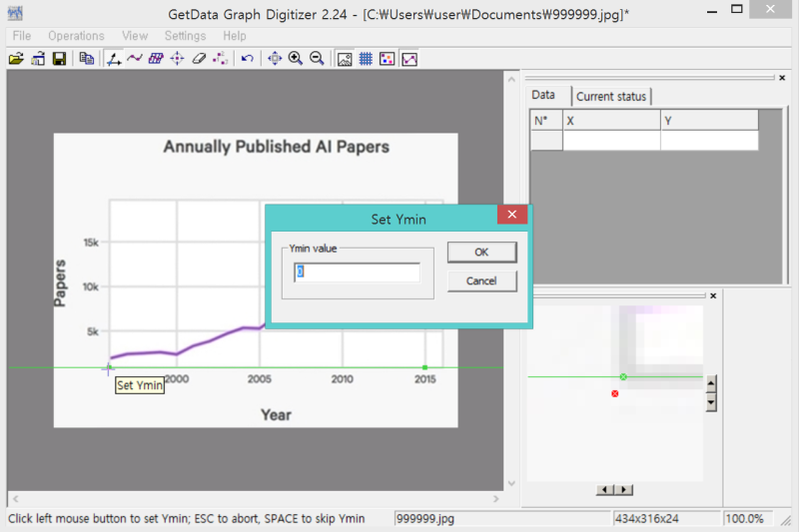This screenshot has width=799, height=532.
Task: Zoom in with magnifier plus icon
Action: 296,59
